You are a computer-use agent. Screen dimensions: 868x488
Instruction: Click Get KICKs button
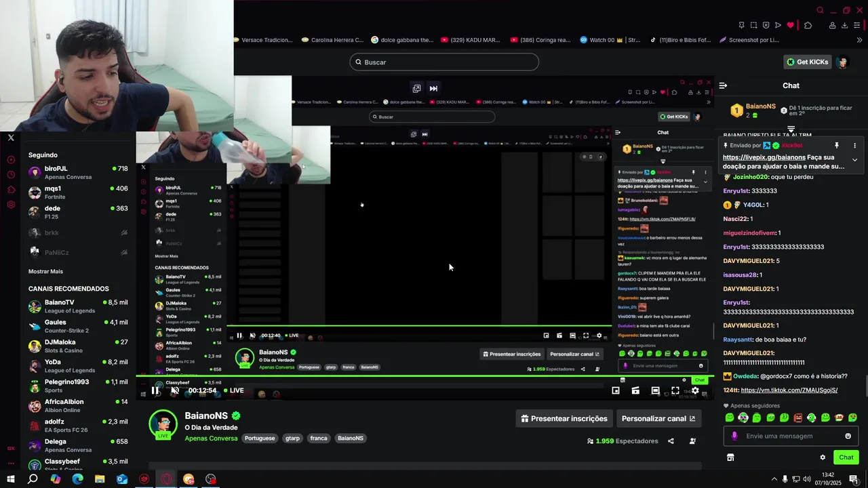(x=807, y=62)
